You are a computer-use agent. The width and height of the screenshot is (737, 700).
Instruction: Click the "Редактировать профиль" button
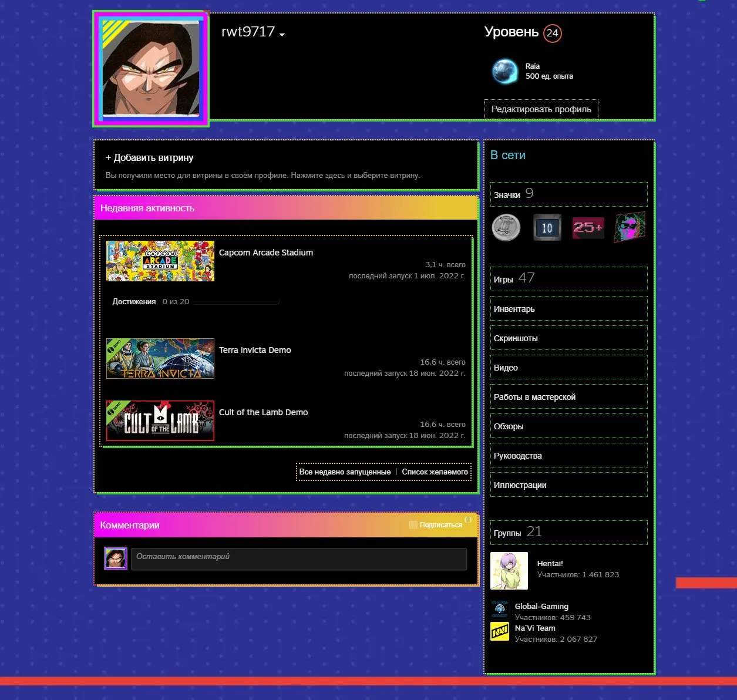pos(541,109)
